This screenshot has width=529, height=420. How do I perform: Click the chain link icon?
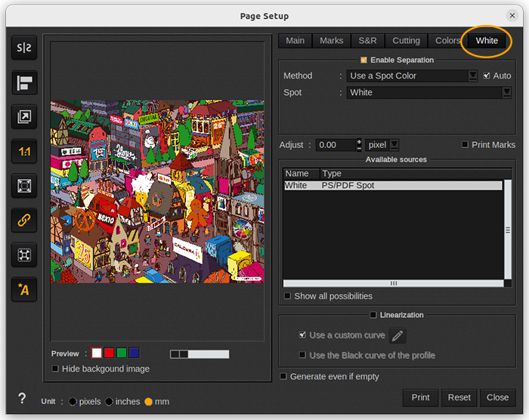click(25, 220)
